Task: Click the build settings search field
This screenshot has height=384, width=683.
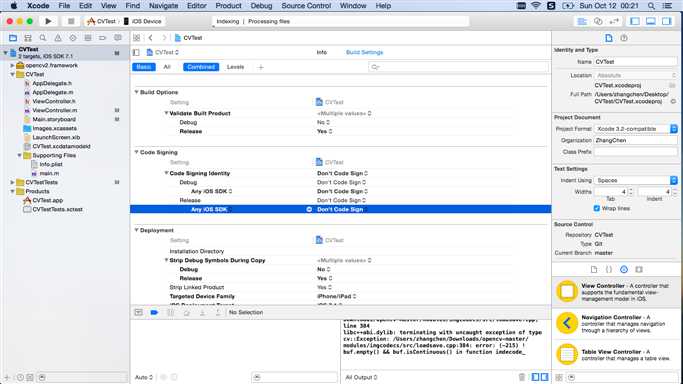Action: pos(458,67)
